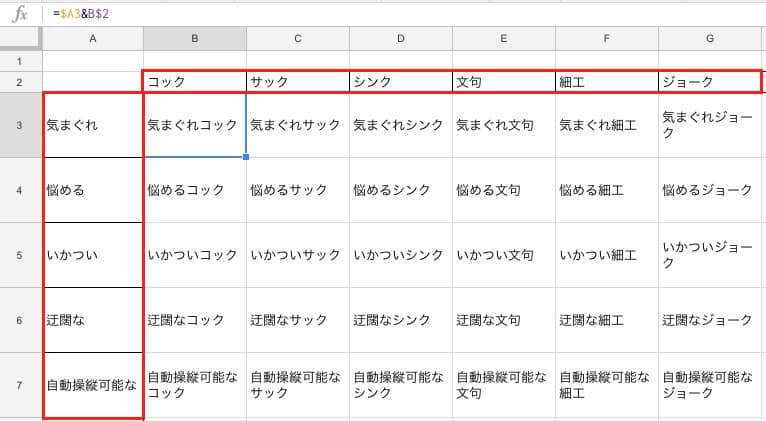Click cell 迂闊なシンク
The image size is (766, 421).
pos(401,320)
